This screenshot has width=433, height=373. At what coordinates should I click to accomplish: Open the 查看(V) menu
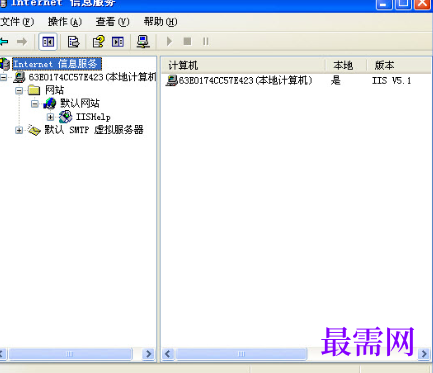[112, 22]
